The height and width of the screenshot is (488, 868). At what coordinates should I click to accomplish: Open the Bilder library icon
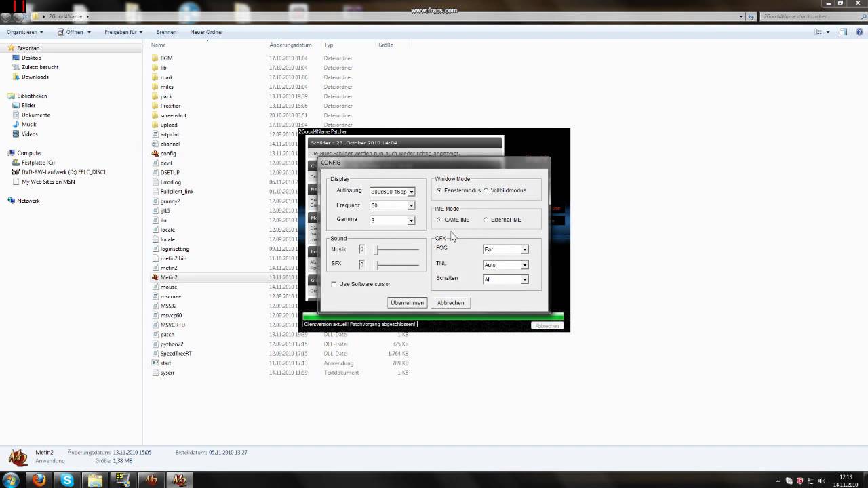[16, 105]
